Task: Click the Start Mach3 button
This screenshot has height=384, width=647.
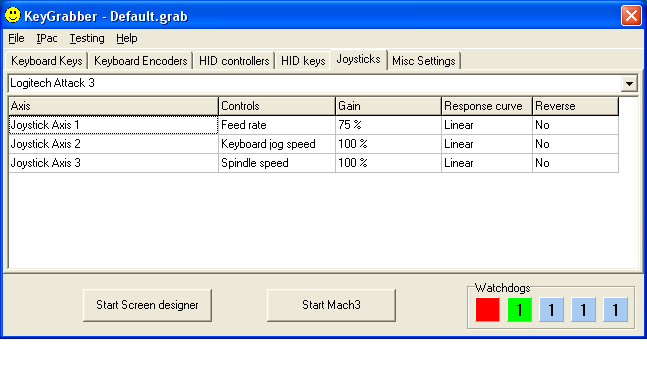Action: [331, 305]
